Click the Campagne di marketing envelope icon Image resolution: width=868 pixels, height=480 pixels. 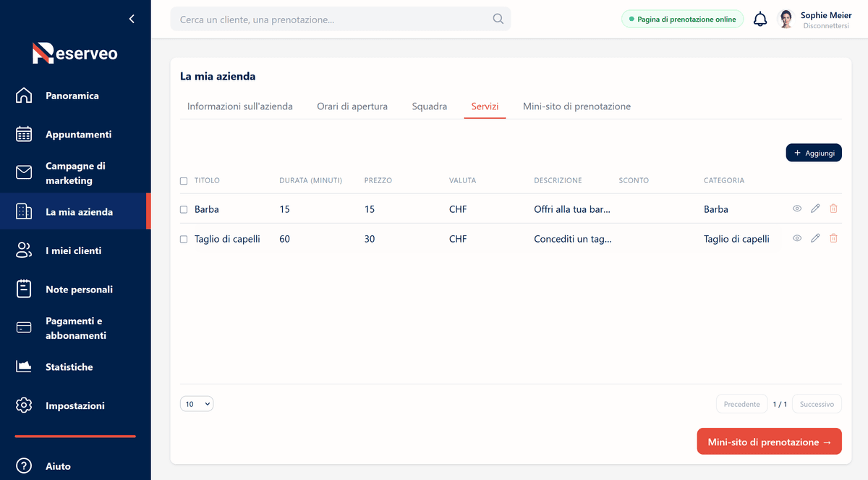[24, 173]
